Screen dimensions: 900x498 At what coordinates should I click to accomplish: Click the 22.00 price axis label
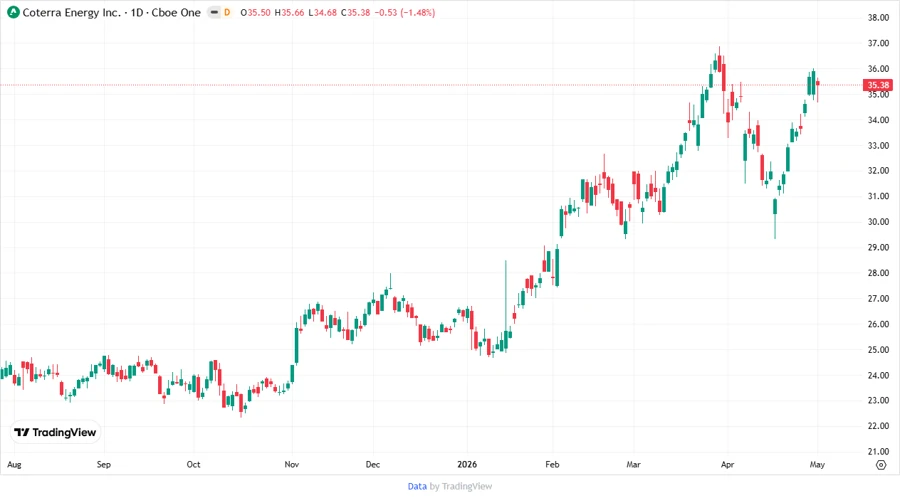click(x=878, y=426)
